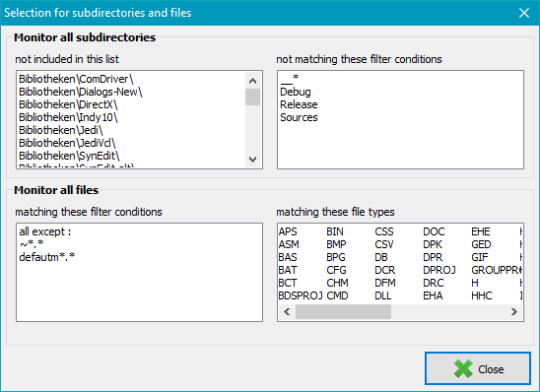Viewport: 540px width, 392px height.
Task: Select the Sources filter condition
Action: (x=299, y=117)
